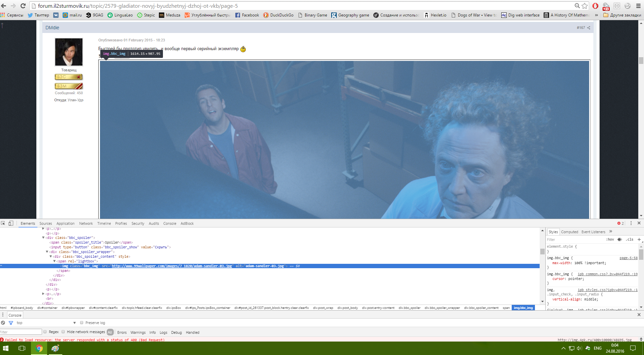
Task: Show more Styles sidebar tabs with the chevron
Action: click(611, 232)
